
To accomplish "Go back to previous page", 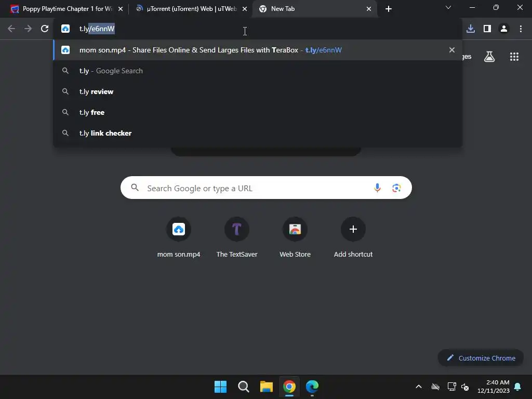I will click(x=11, y=29).
